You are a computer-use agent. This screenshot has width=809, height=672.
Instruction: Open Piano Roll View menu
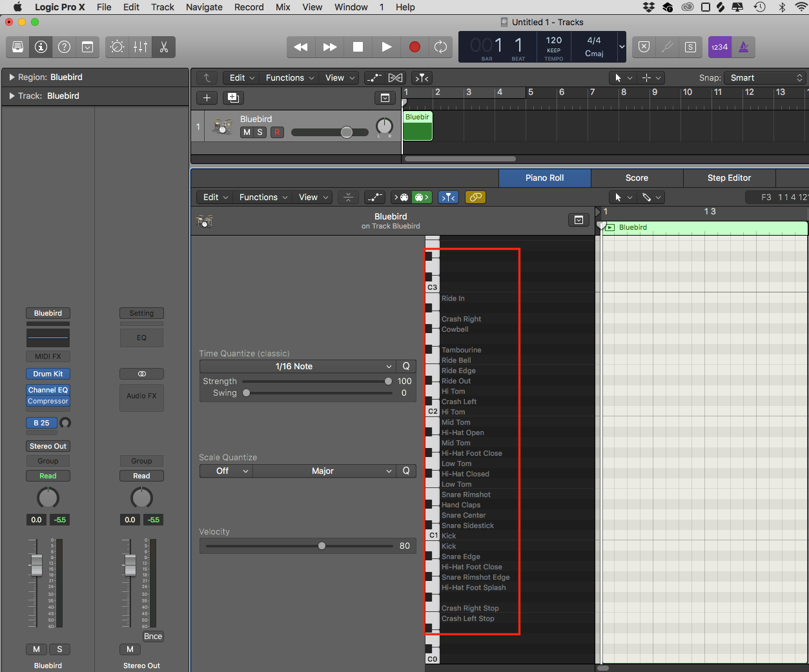[313, 197]
